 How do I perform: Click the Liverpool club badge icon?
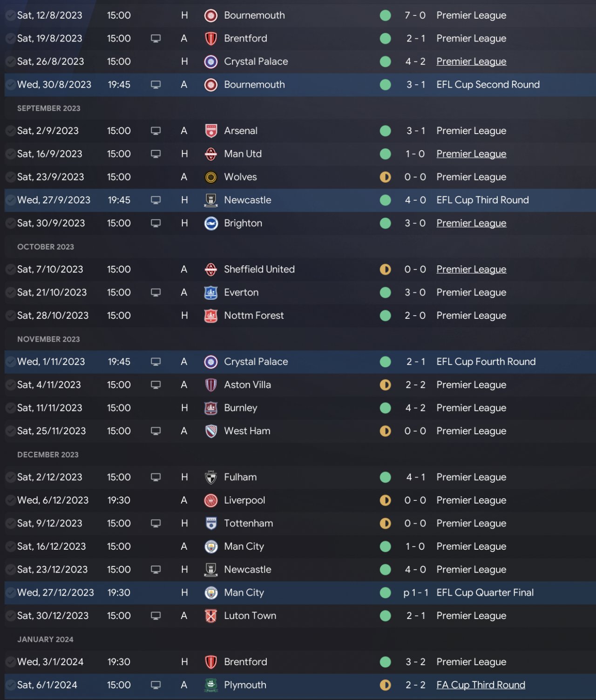(x=211, y=500)
